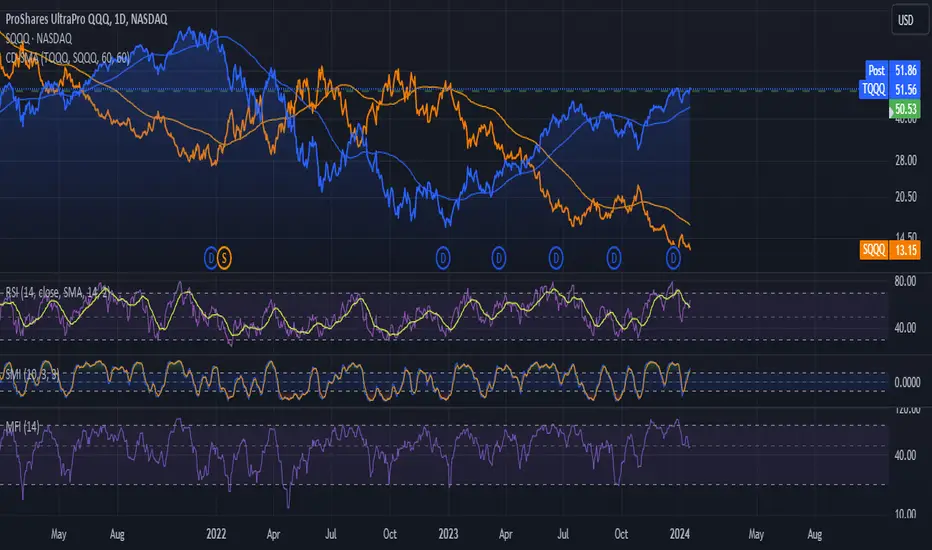Click the 2023 label on time axis

click(448, 534)
